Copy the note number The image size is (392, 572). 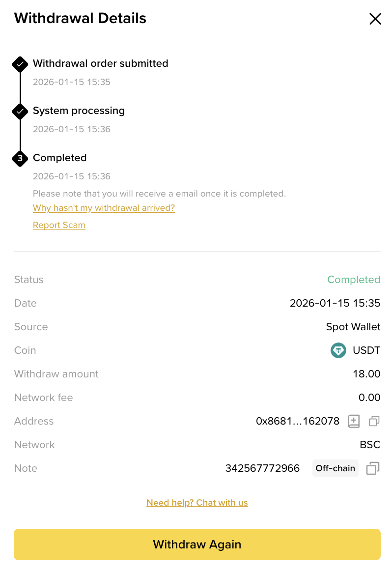tap(373, 468)
